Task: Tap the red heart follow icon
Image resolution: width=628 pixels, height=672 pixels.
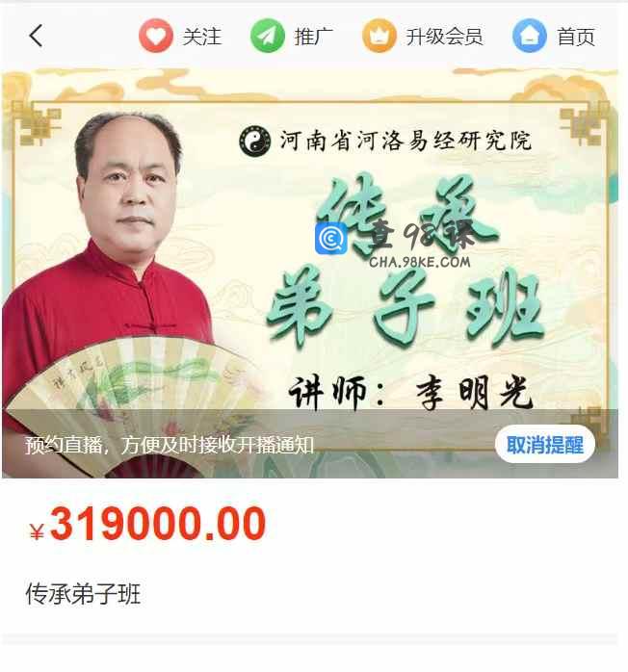Action: click(156, 36)
